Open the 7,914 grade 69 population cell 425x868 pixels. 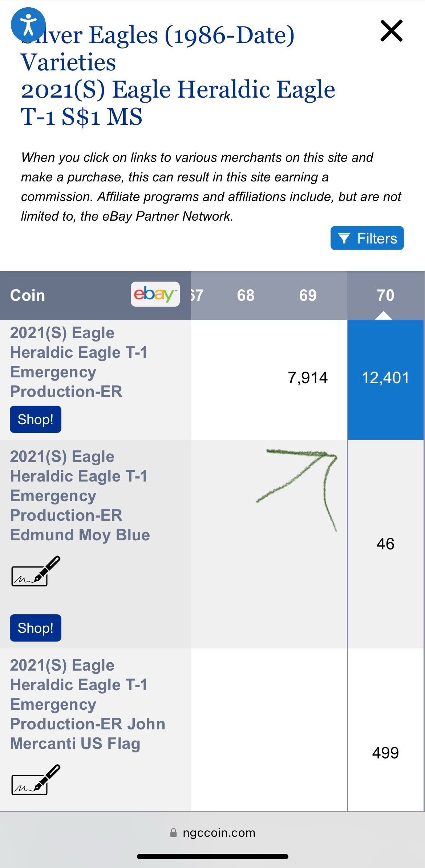point(308,378)
